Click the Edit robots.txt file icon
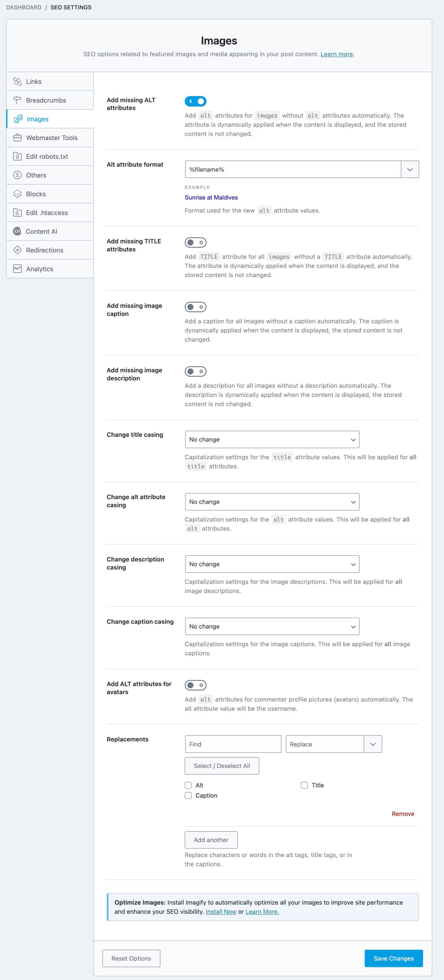 click(x=17, y=157)
